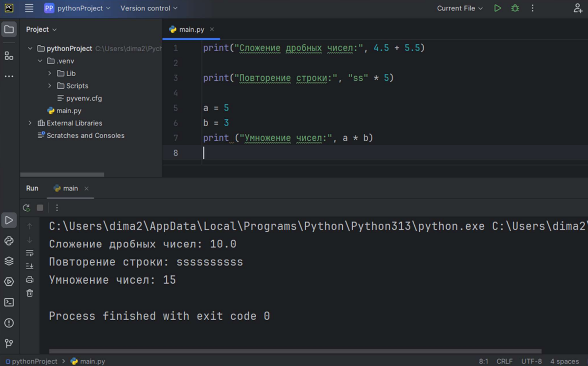The height and width of the screenshot is (366, 588).
Task: Open the Run tool window sidebar icon
Action: (9, 220)
